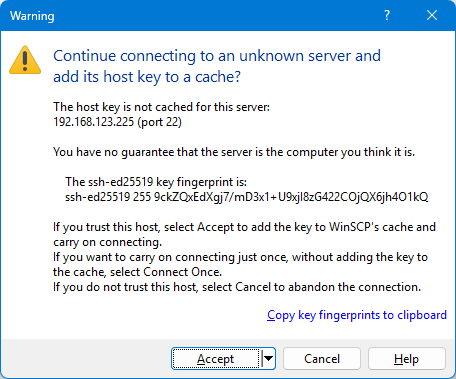Select the server address 192.168.123.225 (port 22)

click(117, 122)
